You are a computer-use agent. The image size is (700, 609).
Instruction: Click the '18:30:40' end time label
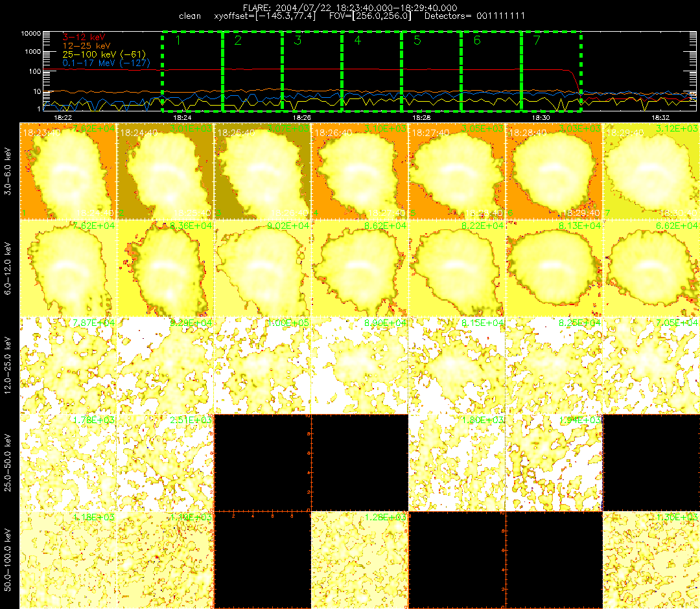tap(679, 213)
